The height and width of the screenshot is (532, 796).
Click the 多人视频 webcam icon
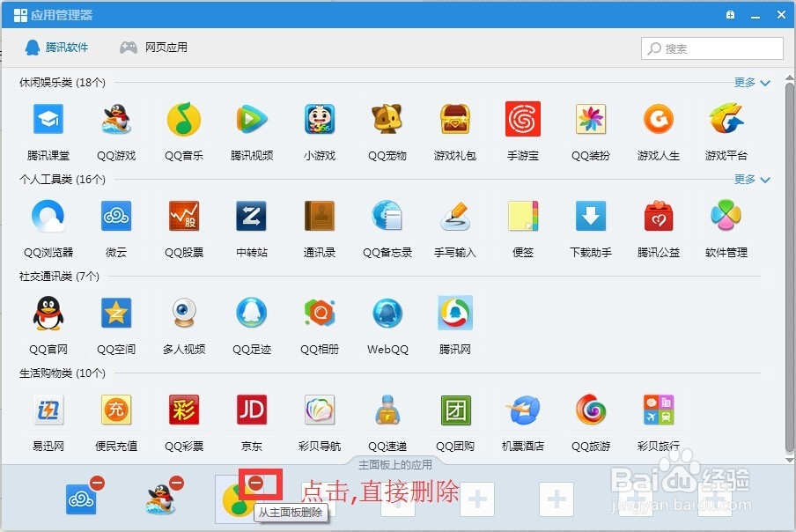tap(184, 314)
